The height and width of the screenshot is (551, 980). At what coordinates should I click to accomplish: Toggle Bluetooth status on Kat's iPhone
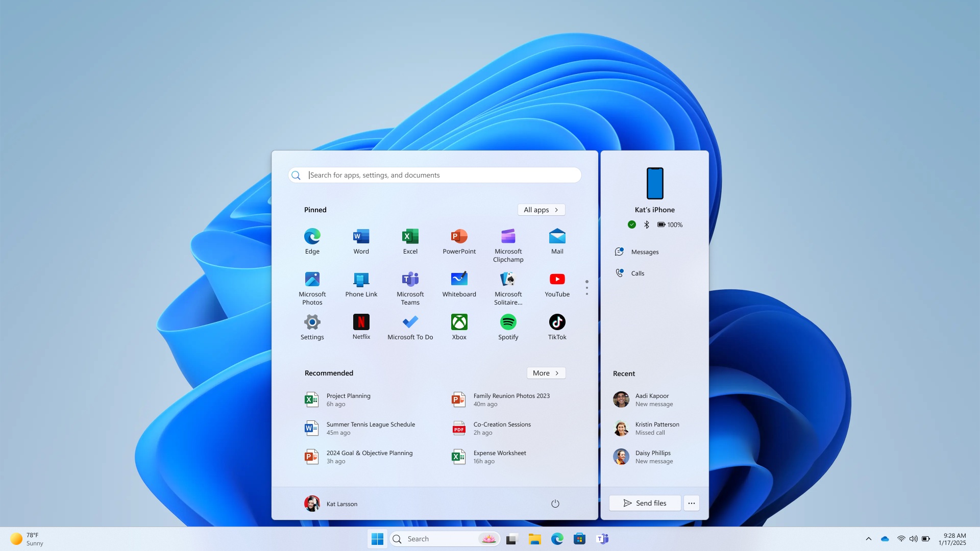click(x=646, y=224)
